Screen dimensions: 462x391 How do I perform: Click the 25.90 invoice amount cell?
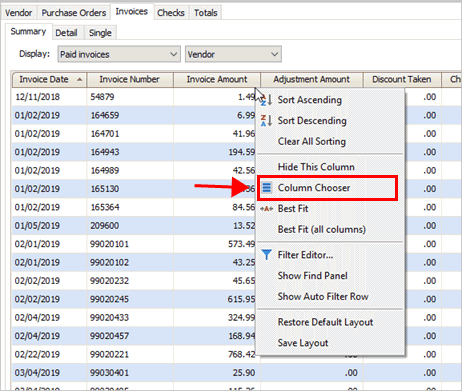(217, 373)
